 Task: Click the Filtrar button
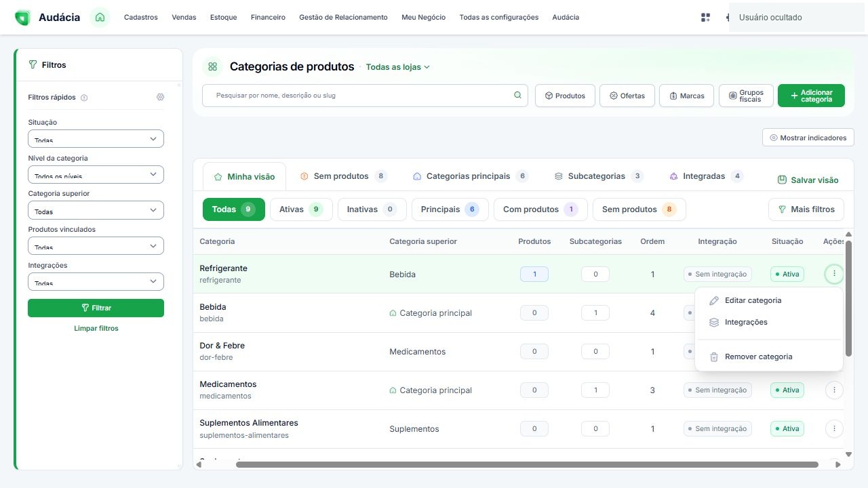point(96,308)
